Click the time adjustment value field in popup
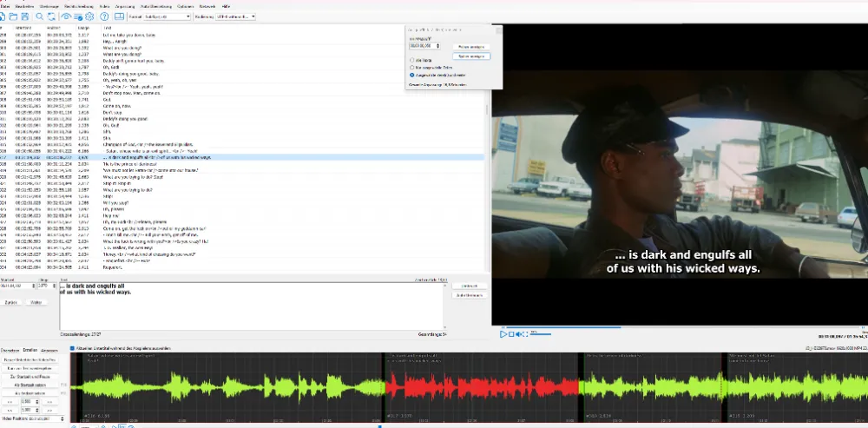This screenshot has height=428, width=868. pos(422,46)
